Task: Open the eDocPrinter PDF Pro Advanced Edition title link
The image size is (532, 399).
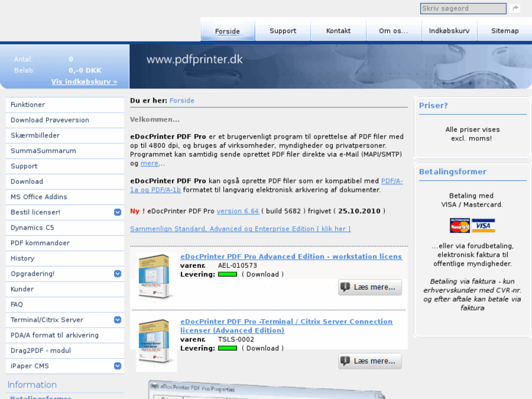Action: pyautogui.click(x=291, y=256)
